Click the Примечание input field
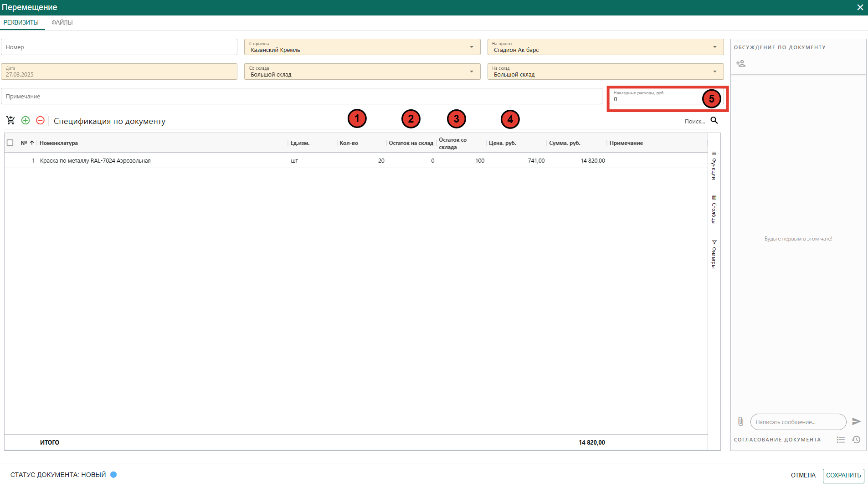 click(301, 96)
